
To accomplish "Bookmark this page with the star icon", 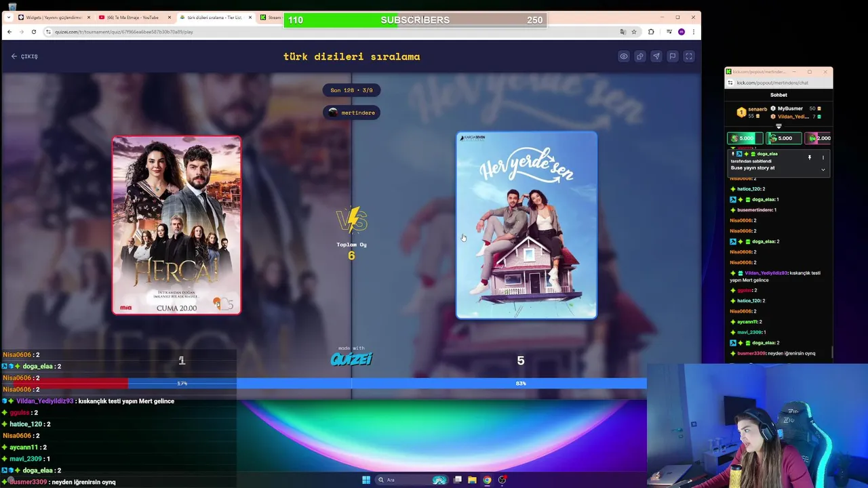I will (634, 32).
